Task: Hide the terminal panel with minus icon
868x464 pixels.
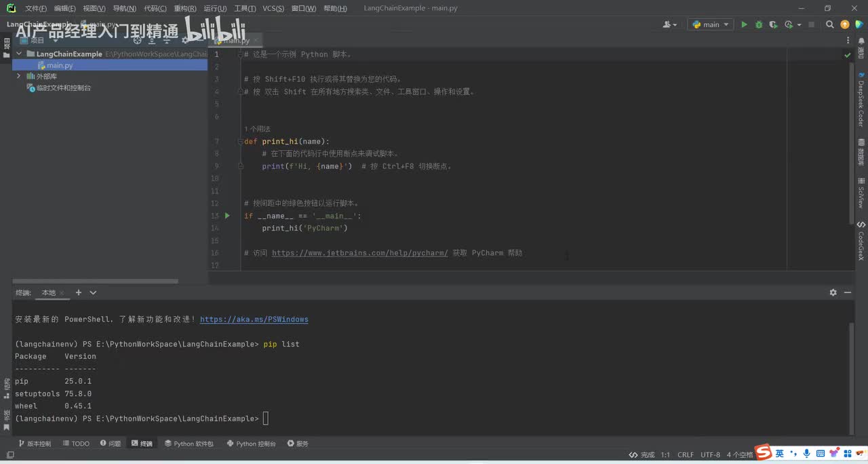Action: [848, 292]
